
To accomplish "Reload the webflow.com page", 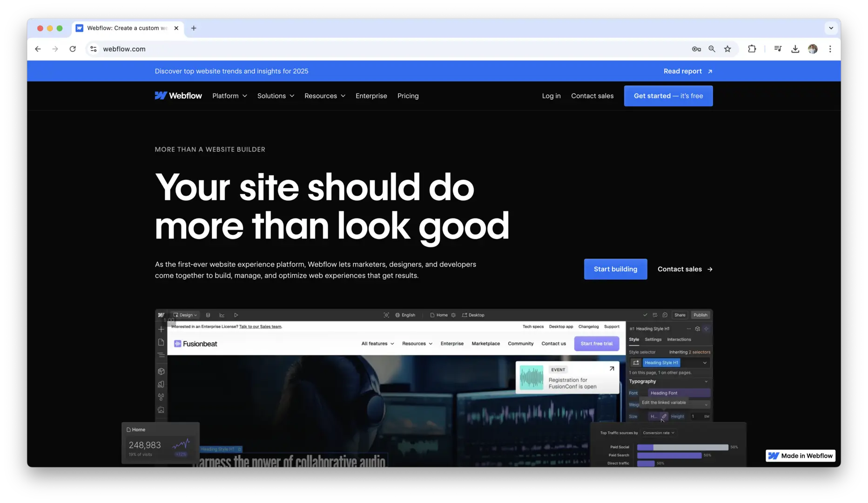I will pos(73,49).
